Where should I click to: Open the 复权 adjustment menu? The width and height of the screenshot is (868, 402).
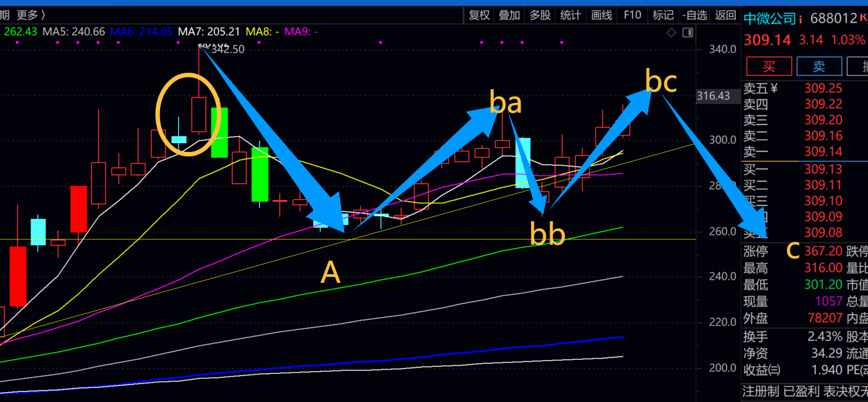click(x=479, y=16)
